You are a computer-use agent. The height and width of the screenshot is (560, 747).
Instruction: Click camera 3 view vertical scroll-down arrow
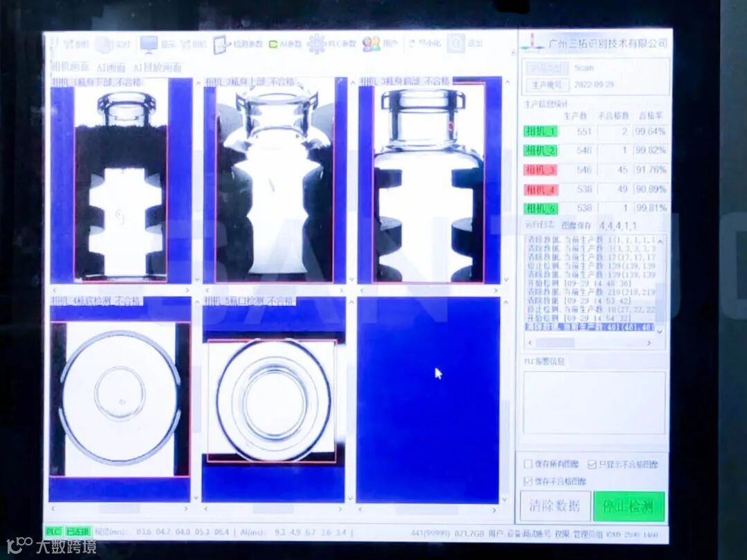(x=506, y=280)
